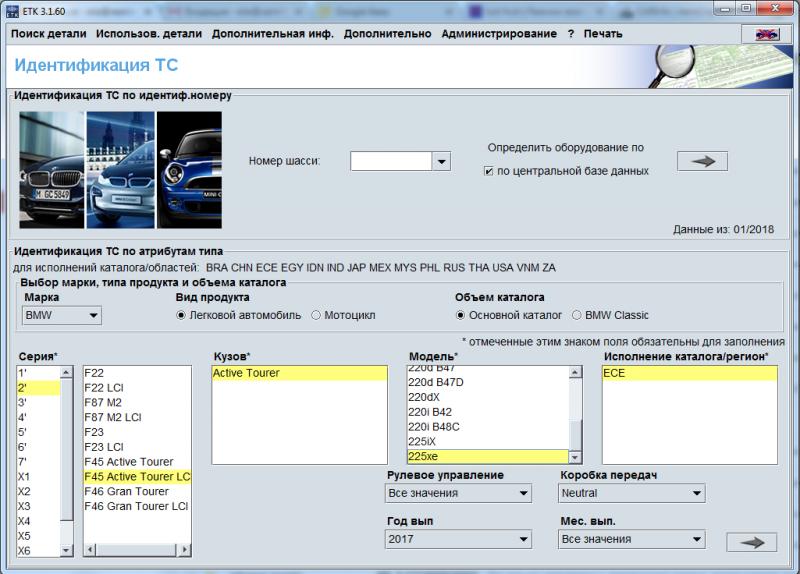Open the ? help menu
800x574 pixels.
(571, 34)
